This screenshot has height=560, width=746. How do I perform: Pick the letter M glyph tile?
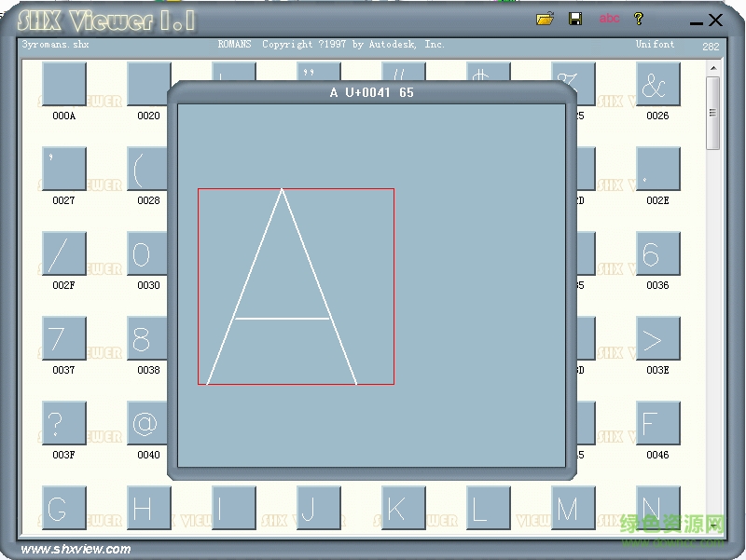pos(573,509)
